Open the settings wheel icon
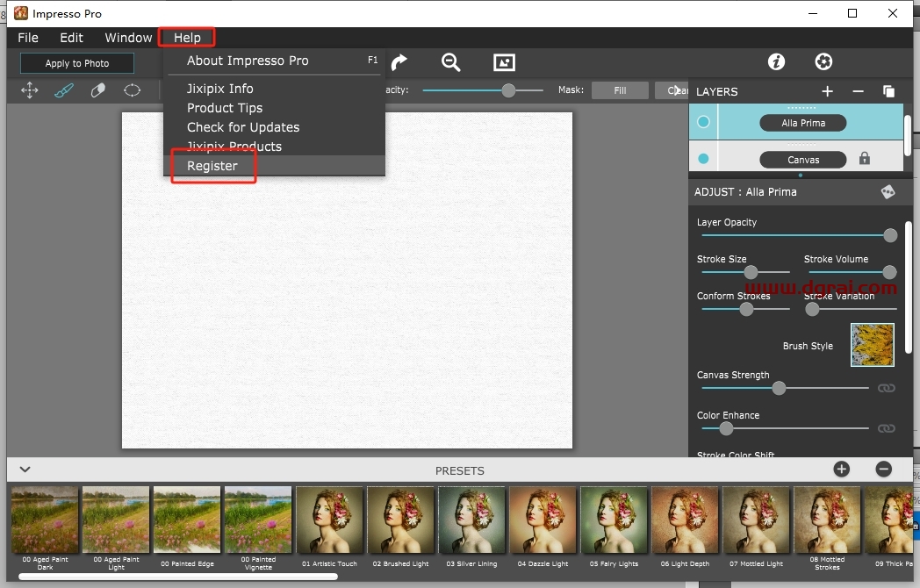Viewport: 920px width, 588px height. pyautogui.click(x=823, y=61)
